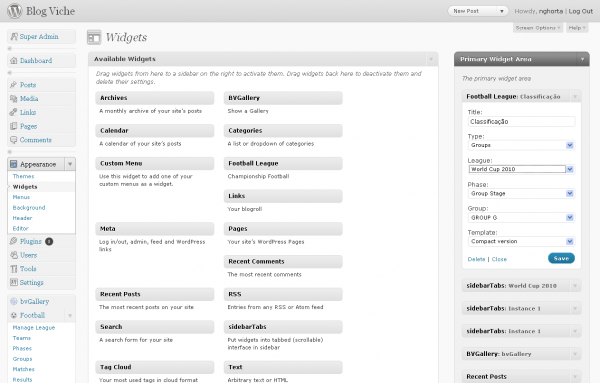Image resolution: width=600 pixels, height=383 pixels.
Task: Open Manage League under Football
Action: (x=34, y=328)
